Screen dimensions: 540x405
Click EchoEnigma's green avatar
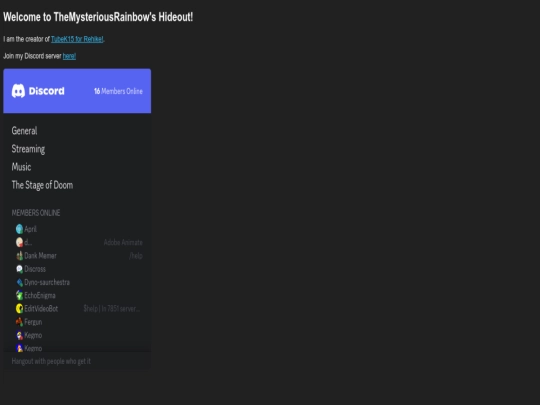(19, 295)
